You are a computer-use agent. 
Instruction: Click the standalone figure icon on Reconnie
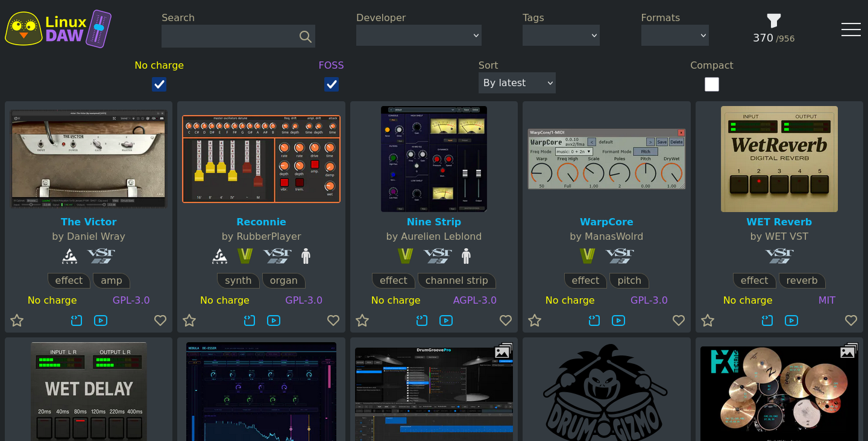[306, 256]
